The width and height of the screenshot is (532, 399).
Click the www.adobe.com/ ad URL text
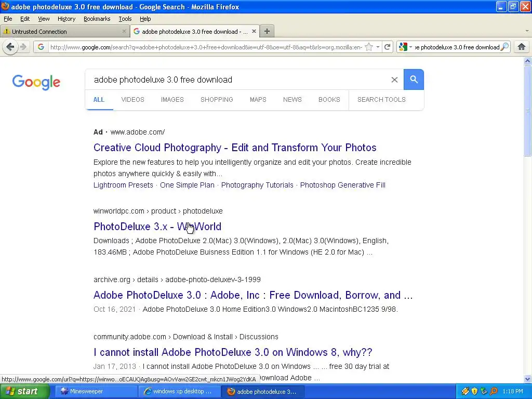(137, 132)
